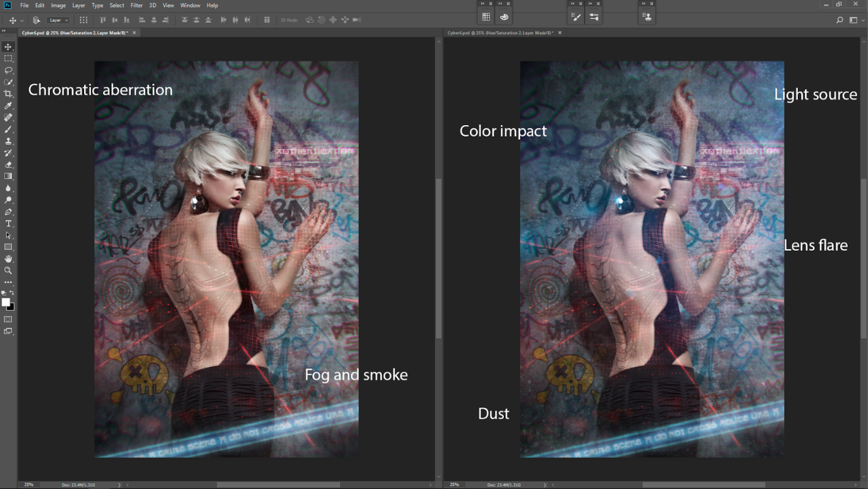Reset default foreground and background colors
Image resolution: width=868 pixels, height=489 pixels.
4,293
